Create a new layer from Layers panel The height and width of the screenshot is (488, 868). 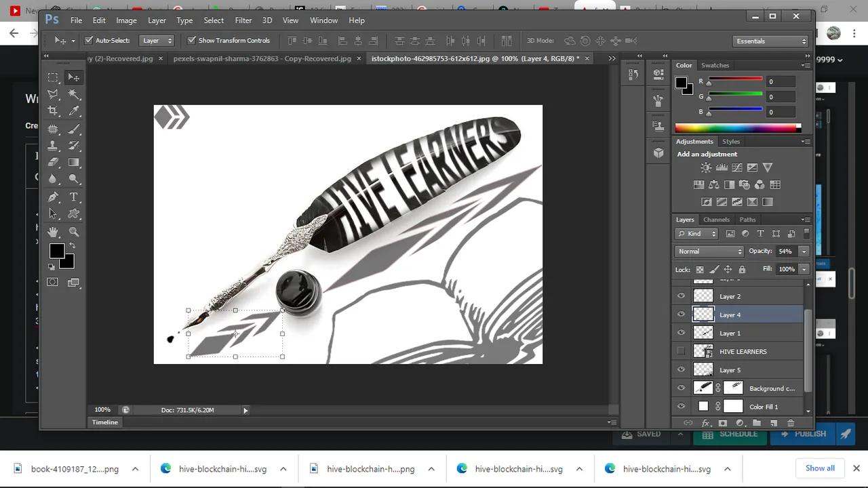774,423
